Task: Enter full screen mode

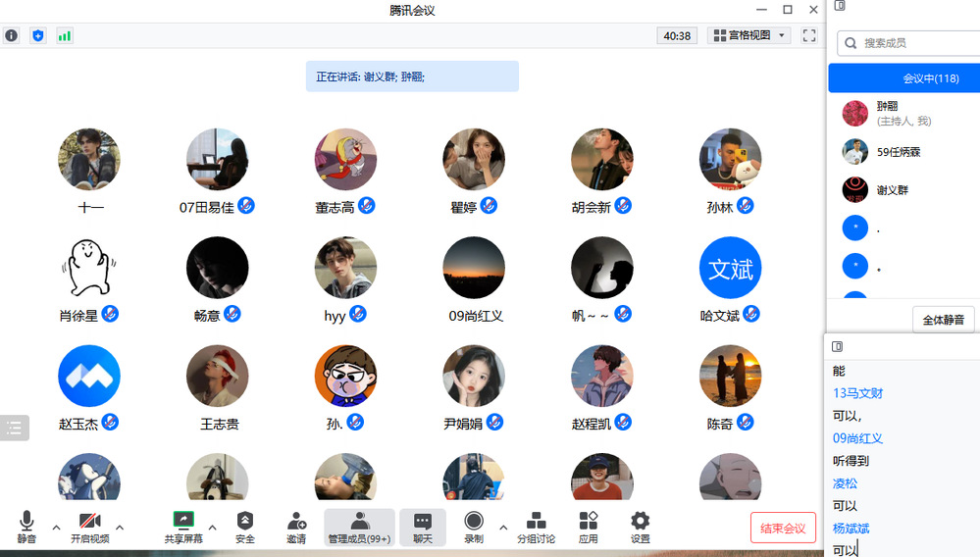Action: [809, 35]
